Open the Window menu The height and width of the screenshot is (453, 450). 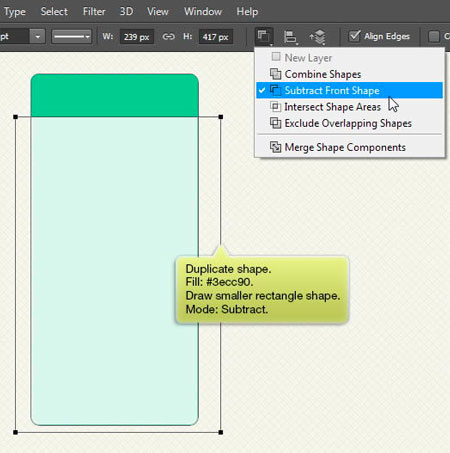tap(203, 12)
